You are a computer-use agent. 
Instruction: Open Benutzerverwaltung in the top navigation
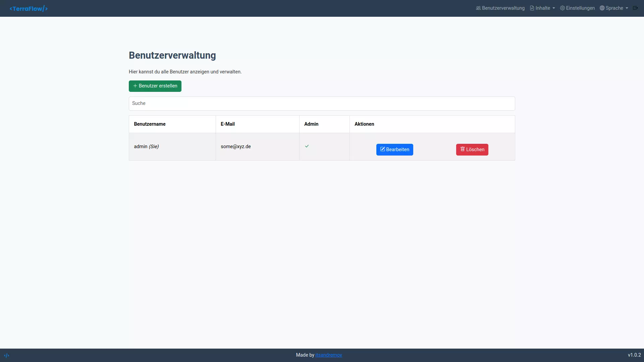point(500,8)
